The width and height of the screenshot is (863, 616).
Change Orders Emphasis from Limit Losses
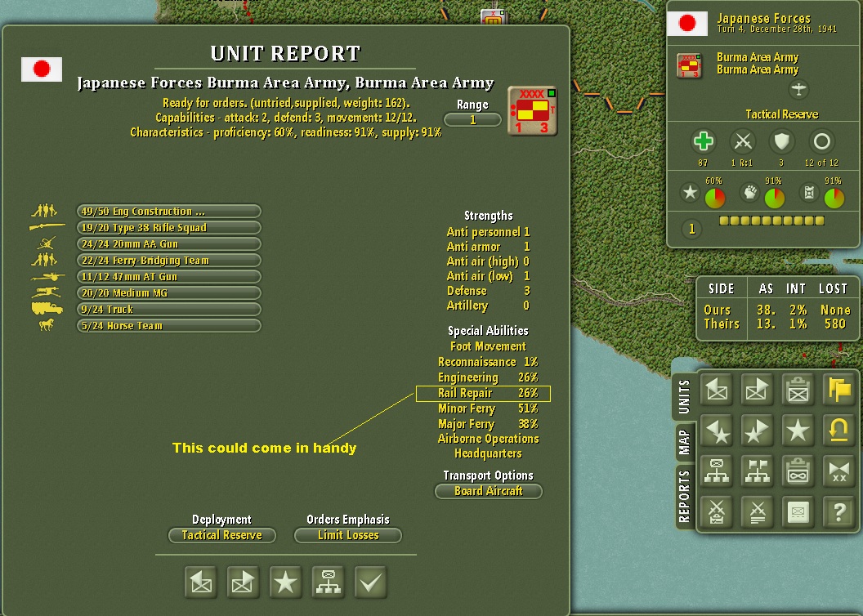(x=348, y=535)
